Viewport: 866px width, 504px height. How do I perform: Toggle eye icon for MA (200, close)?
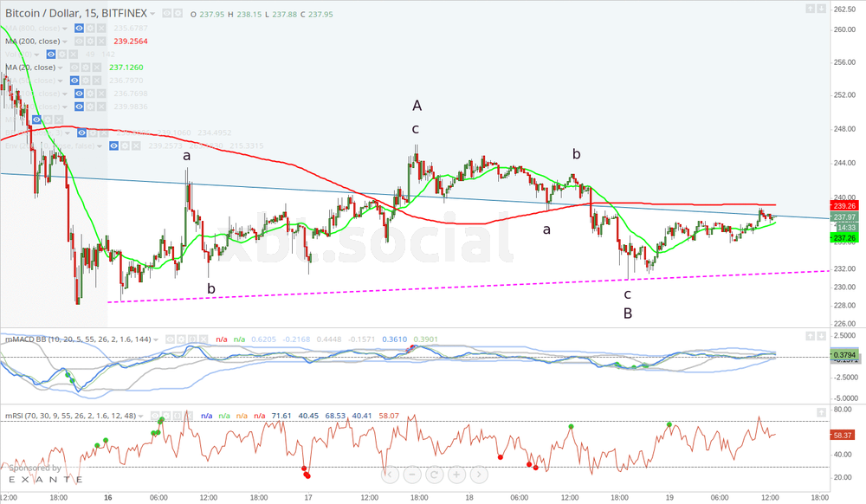click(x=79, y=41)
